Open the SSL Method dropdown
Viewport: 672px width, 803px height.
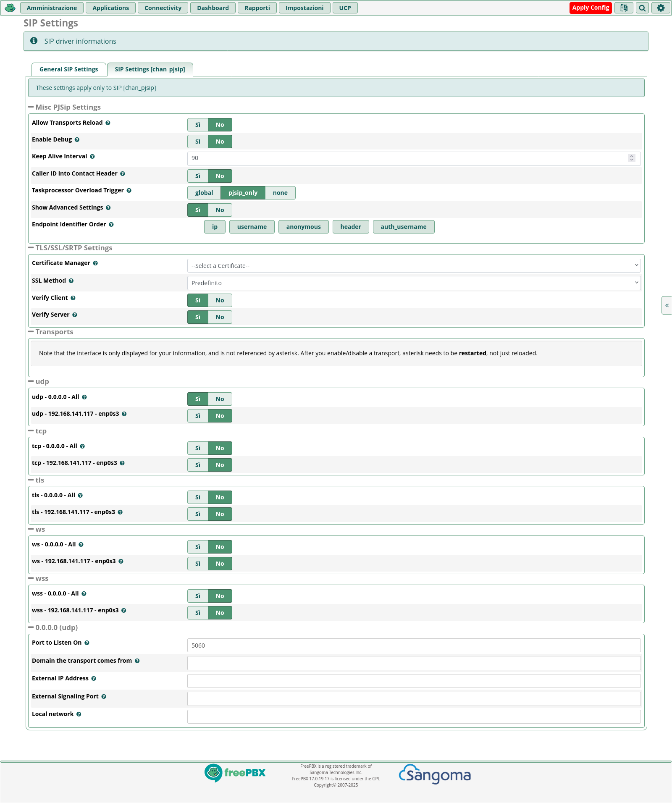(414, 283)
